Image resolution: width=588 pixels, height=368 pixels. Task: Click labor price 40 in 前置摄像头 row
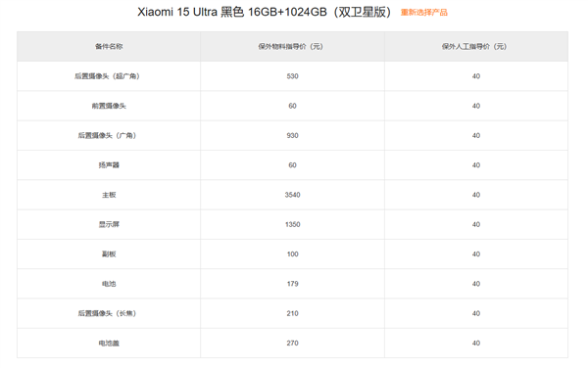tap(476, 106)
